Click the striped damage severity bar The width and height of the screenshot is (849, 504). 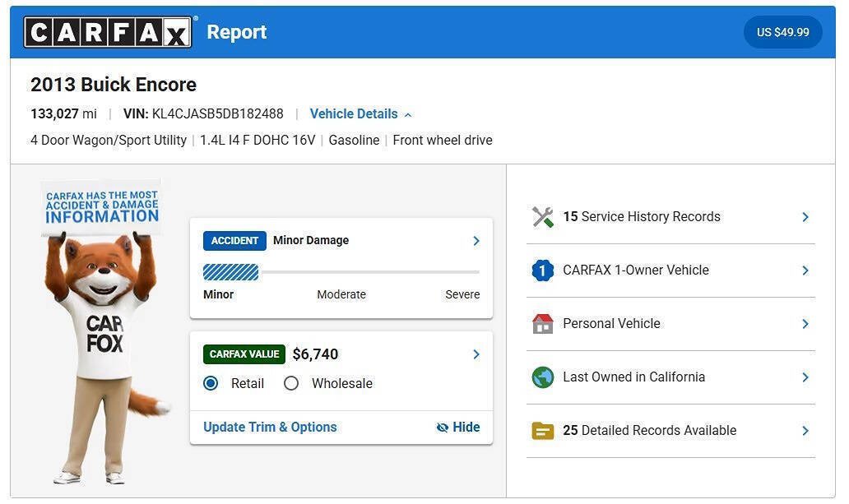tap(230, 272)
